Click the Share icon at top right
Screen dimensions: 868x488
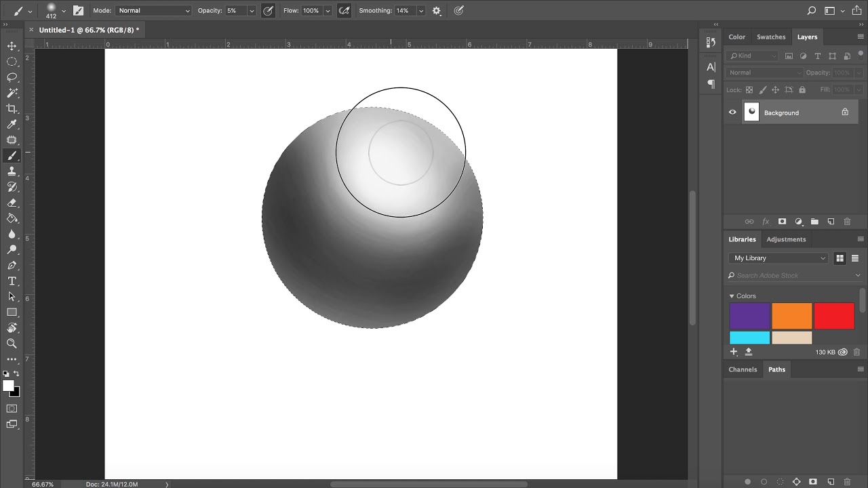[856, 10]
